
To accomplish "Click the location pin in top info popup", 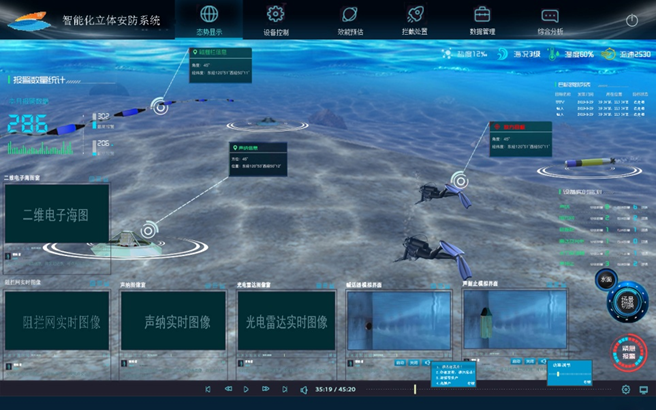I will point(195,52).
